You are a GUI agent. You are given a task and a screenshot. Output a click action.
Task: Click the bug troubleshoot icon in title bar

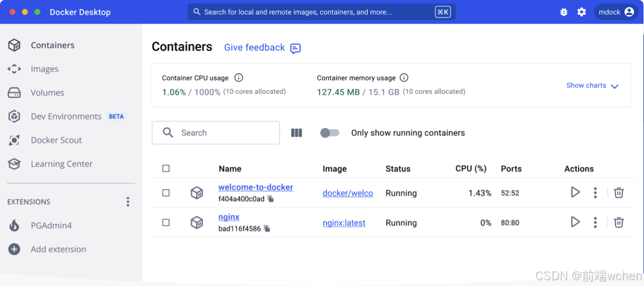coord(564,12)
